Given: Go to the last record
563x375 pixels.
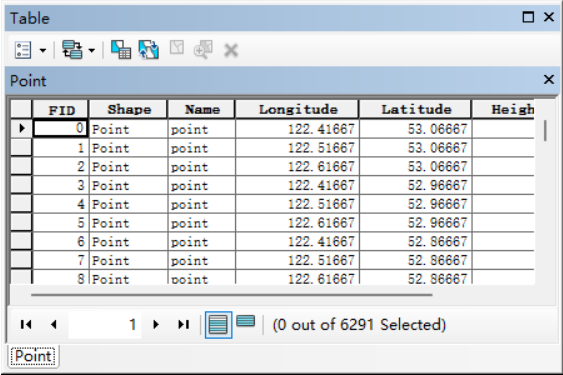Looking at the screenshot, I should (183, 324).
